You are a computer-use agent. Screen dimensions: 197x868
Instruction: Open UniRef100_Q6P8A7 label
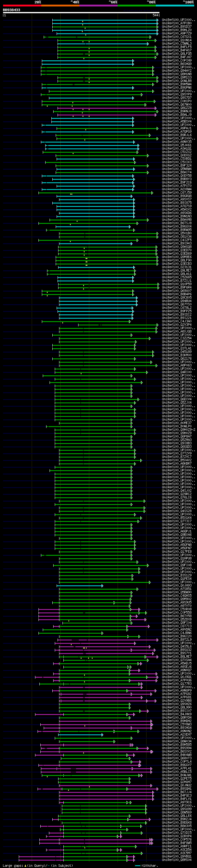pyautogui.click(x=177, y=436)
